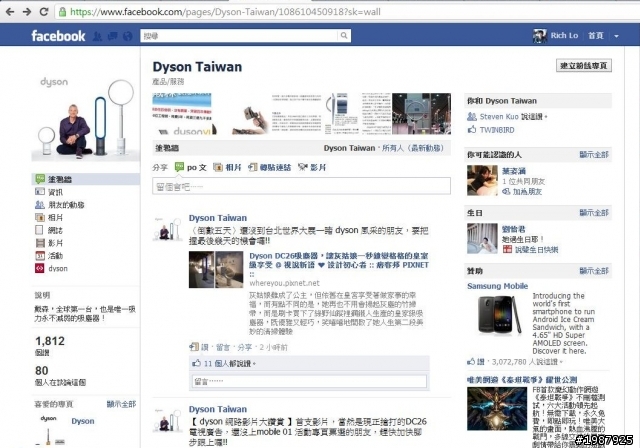Say happy birthday to 劉怡君

[531, 249]
